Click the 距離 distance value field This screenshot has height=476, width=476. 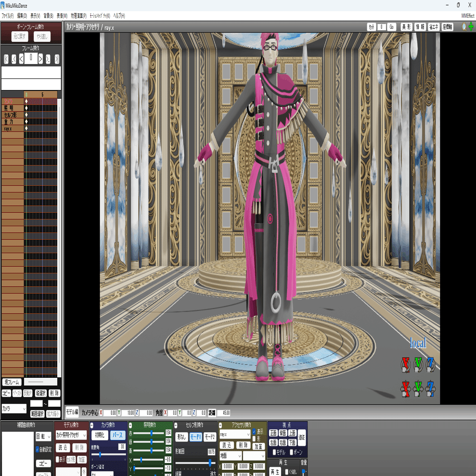click(x=223, y=413)
